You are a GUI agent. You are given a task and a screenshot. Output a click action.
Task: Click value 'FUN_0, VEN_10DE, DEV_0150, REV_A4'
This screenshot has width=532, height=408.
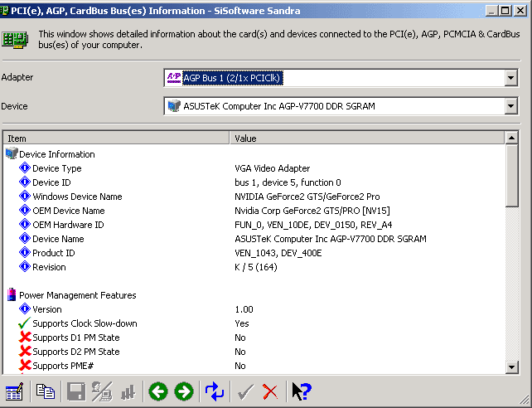tap(313, 225)
